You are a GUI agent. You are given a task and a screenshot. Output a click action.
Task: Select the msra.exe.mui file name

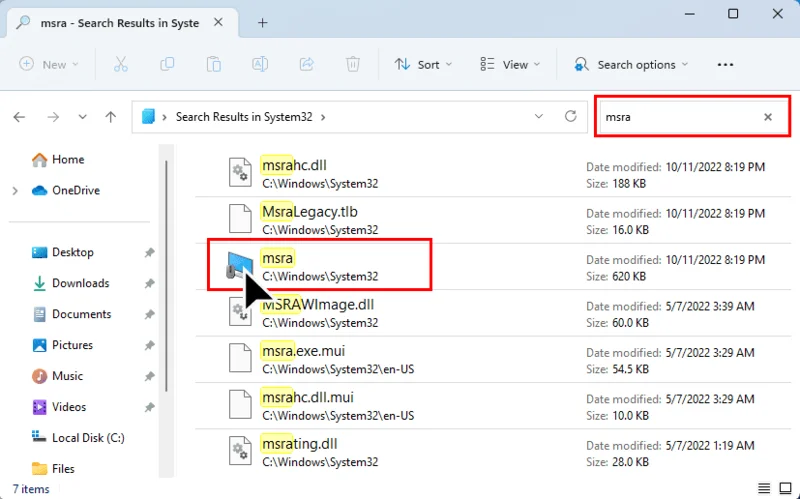(x=303, y=351)
